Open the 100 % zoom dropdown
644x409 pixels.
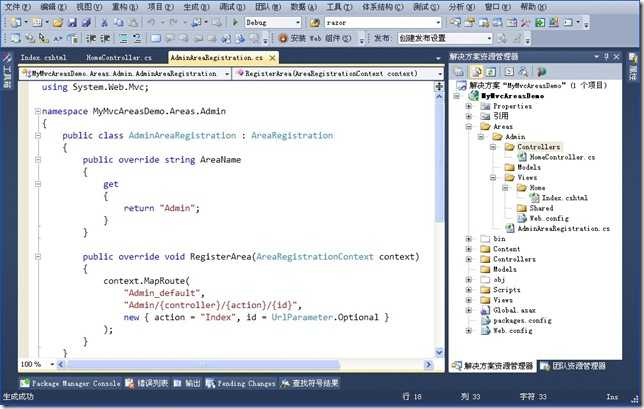[x=52, y=364]
